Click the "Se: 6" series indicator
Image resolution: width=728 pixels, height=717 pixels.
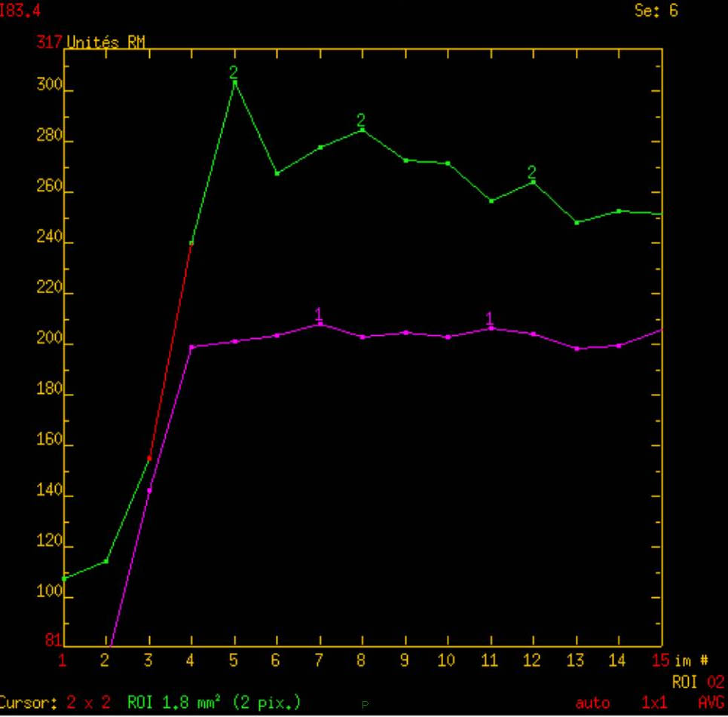(656, 12)
